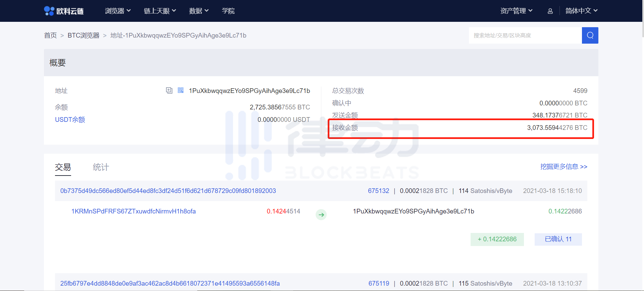Expand the 链上天眼 menu
Viewport: 644px width, 291px height.
160,11
